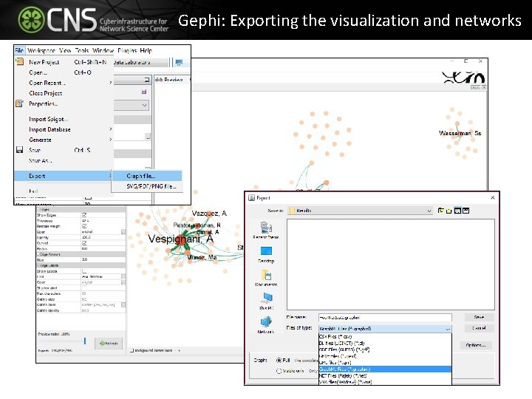Expand Open Recent submenu arrow
The image size is (532, 399).
pyautogui.click(x=111, y=83)
